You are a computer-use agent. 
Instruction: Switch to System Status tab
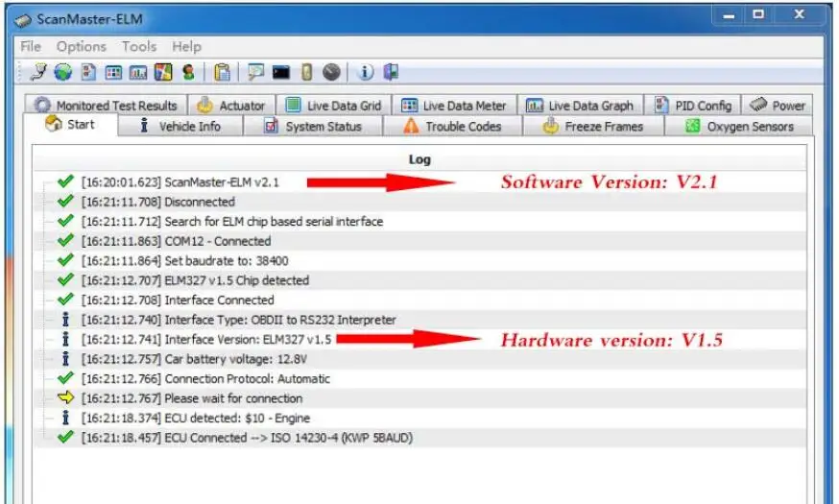(x=314, y=127)
